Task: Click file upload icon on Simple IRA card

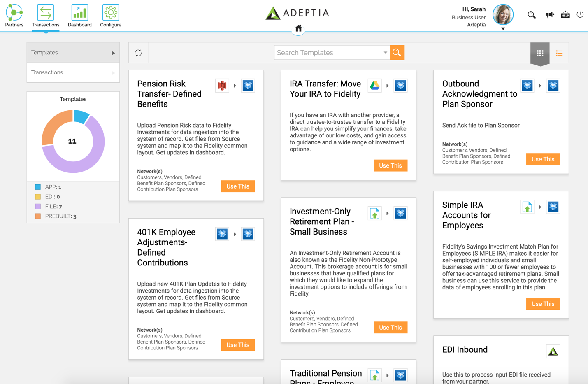Action: tap(527, 207)
